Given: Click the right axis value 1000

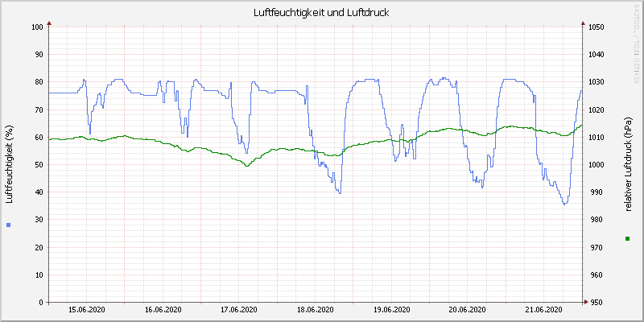Looking at the screenshot, I should pyautogui.click(x=596, y=165).
